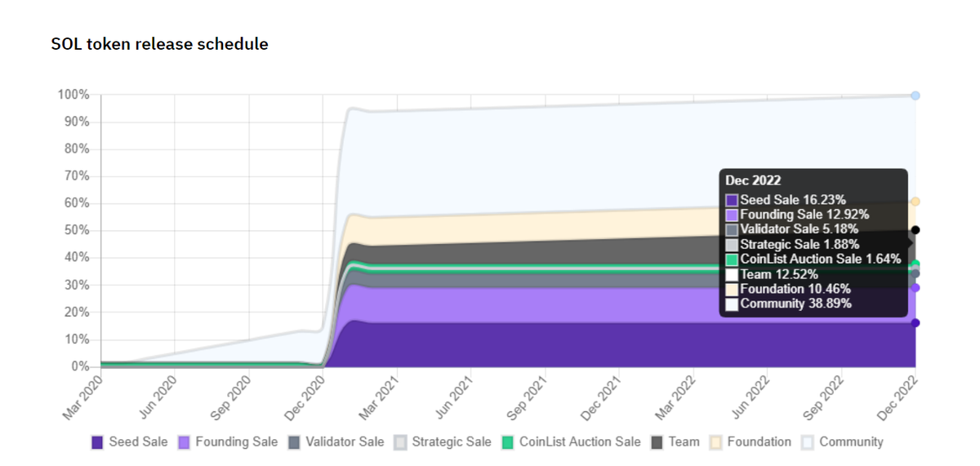Hide the Seed Sale series label
Screen dimensions: 980x466
138,442
